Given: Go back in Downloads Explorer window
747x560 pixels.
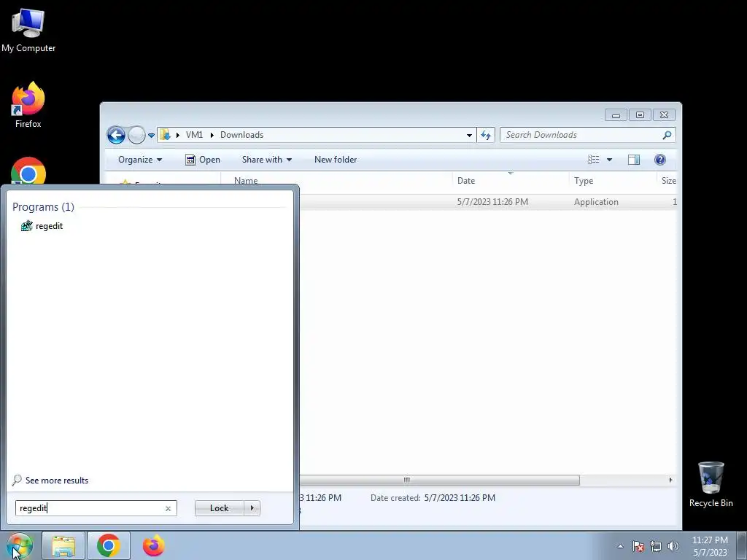Looking at the screenshot, I should click(x=116, y=135).
